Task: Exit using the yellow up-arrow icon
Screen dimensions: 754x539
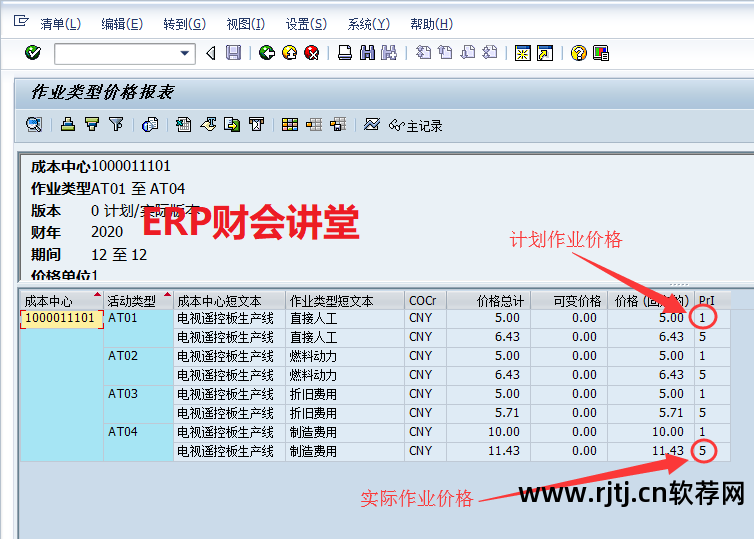Action: tap(289, 52)
